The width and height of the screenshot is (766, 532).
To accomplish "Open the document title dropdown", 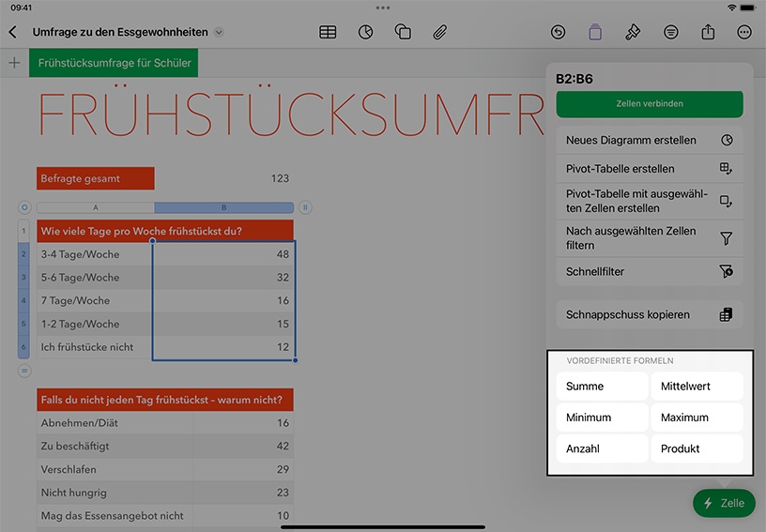I will 220,32.
